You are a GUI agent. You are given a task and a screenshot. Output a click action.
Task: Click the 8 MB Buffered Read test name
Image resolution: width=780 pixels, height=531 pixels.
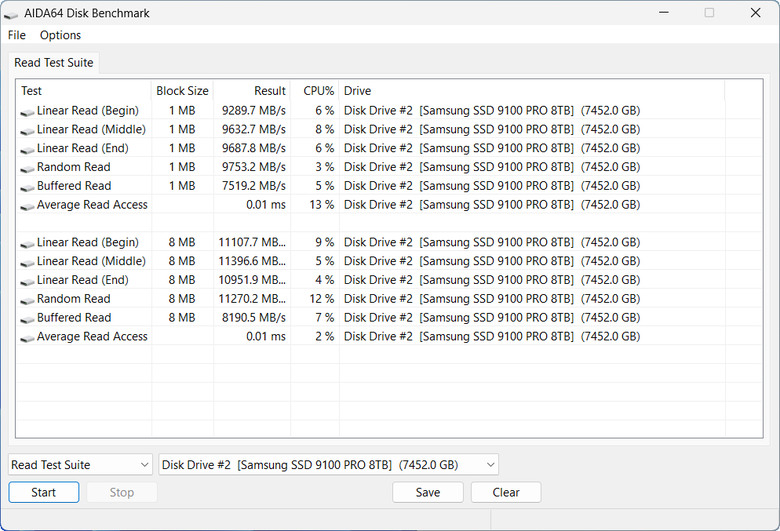pos(74,318)
